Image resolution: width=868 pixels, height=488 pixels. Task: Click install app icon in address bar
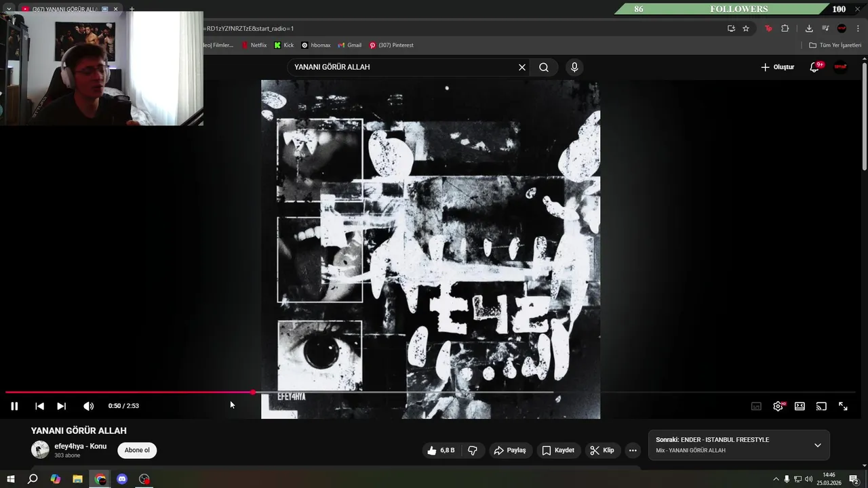[731, 28]
